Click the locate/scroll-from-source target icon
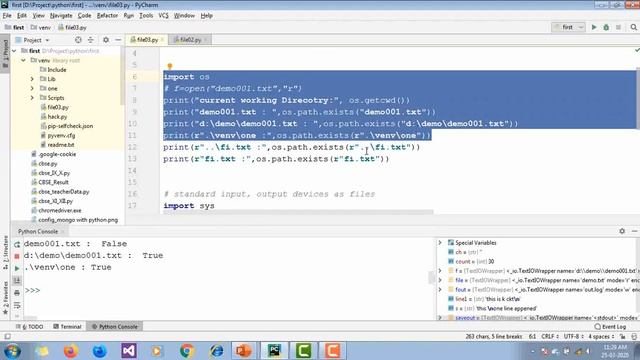This screenshot has height=360, width=640. pos(78,40)
